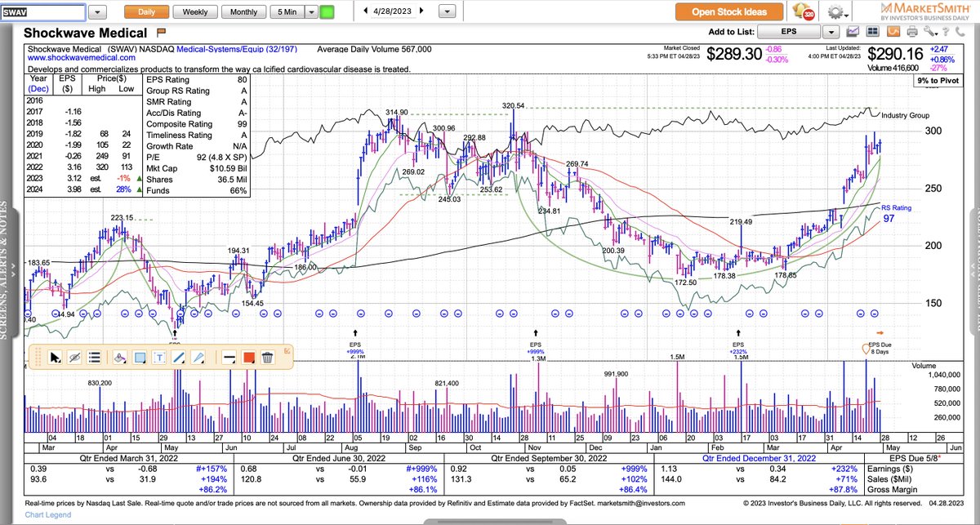Select the pointer tool in the drawing toolbar
Image resolution: width=980 pixels, height=525 pixels.
pos(56,357)
